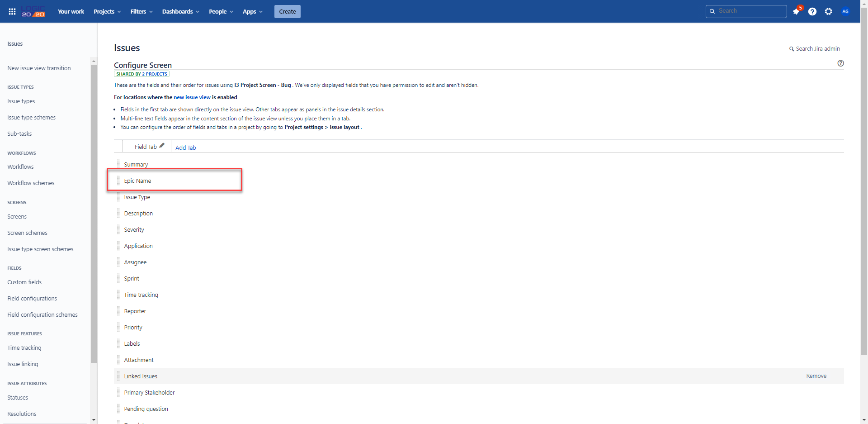Open Field configurations in the sidebar

point(32,298)
